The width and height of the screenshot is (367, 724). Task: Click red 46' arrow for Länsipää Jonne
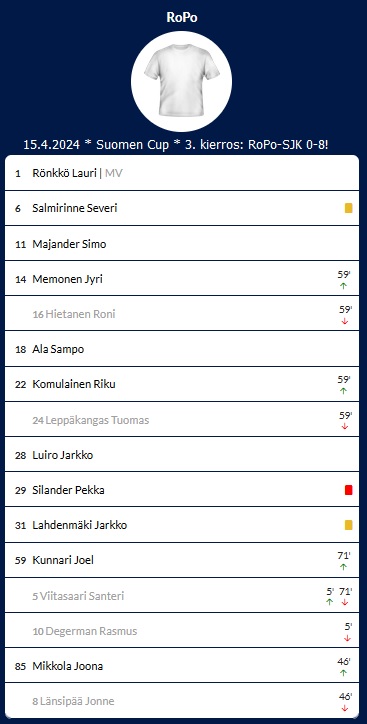click(x=345, y=708)
